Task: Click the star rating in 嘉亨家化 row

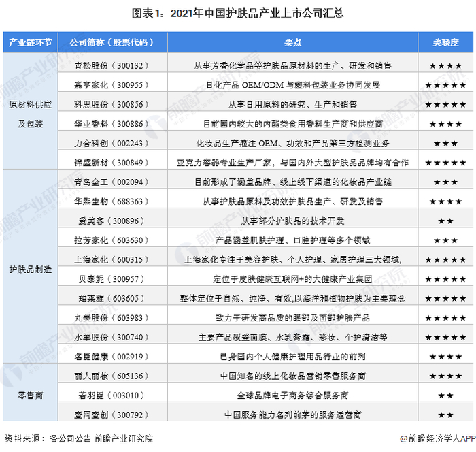Action: [x=445, y=85]
